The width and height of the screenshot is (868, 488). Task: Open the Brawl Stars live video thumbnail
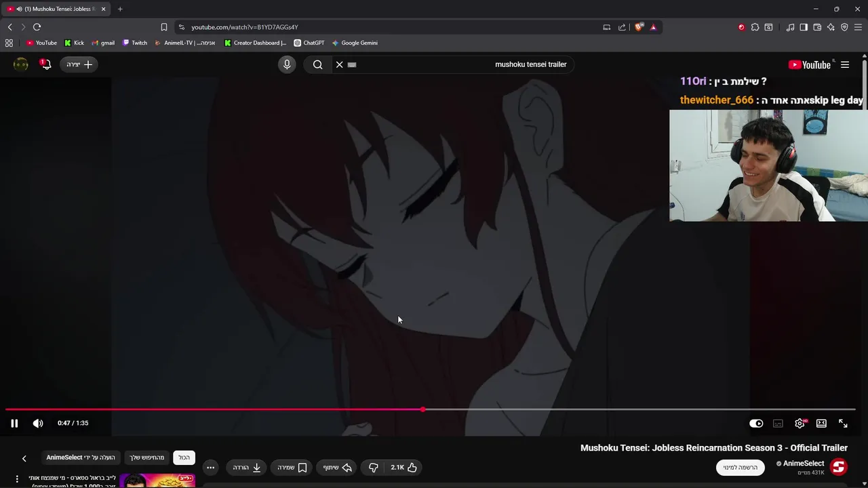click(157, 481)
